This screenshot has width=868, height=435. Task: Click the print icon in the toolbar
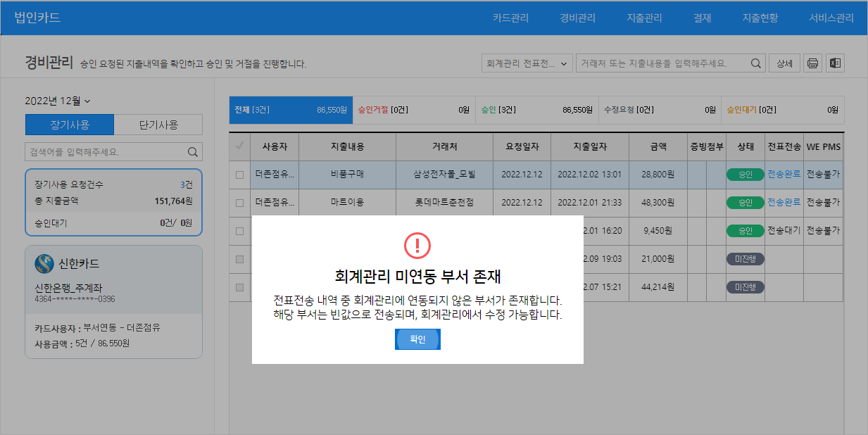tap(813, 63)
